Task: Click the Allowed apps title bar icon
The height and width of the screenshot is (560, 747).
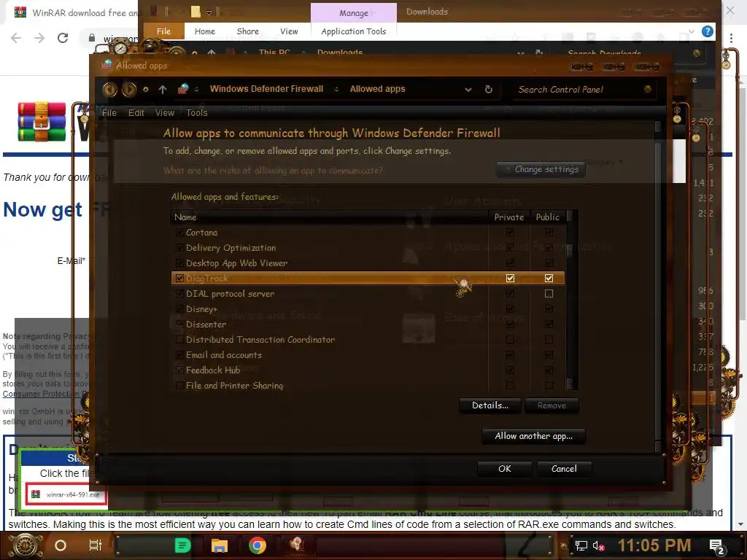Action: pos(107,65)
